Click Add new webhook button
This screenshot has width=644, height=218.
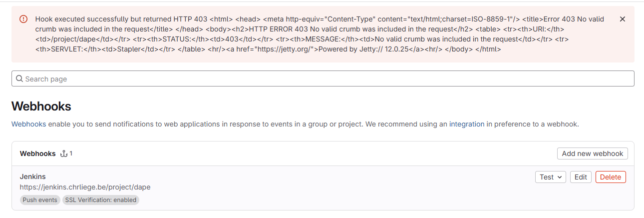pos(593,153)
